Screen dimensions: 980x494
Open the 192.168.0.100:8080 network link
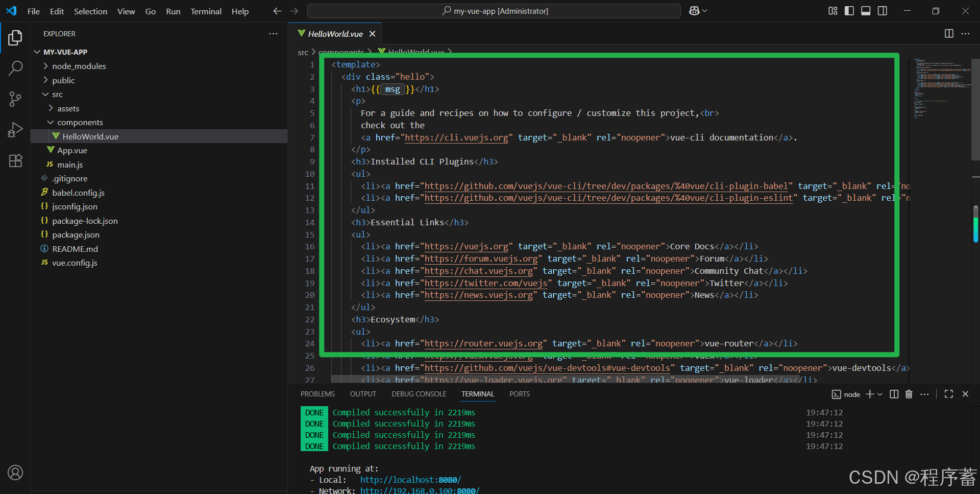point(420,490)
